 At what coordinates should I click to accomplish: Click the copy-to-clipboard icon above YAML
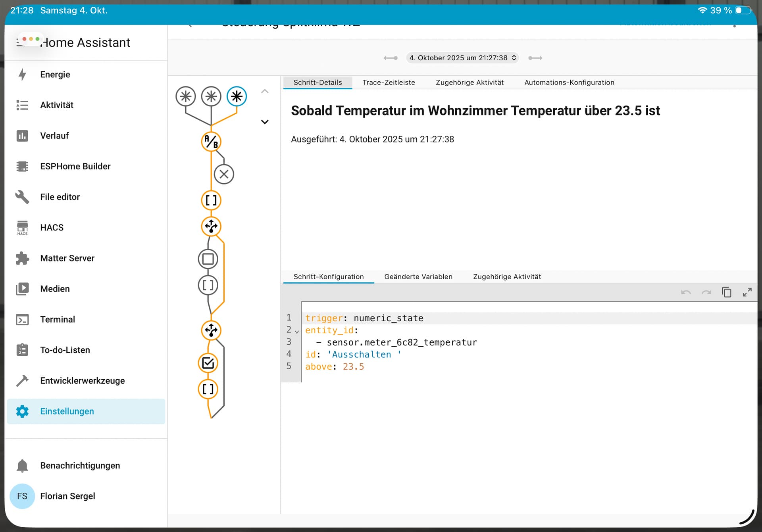point(726,292)
